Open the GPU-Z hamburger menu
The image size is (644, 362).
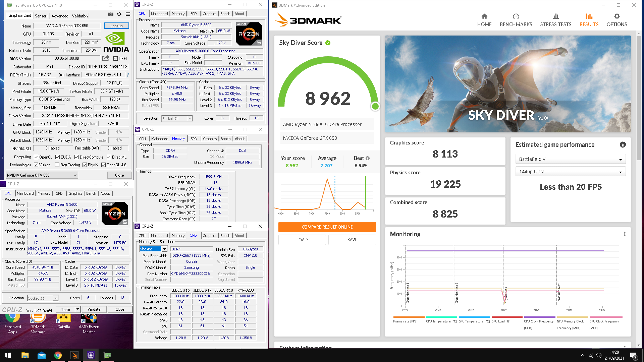pos(128,14)
